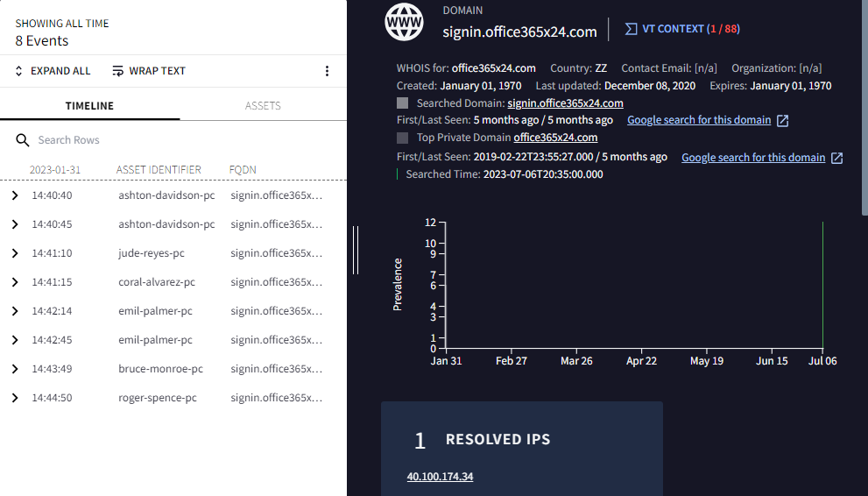This screenshot has height=496, width=868.
Task: Open resolved IP 40.100.174.34
Action: click(x=440, y=477)
